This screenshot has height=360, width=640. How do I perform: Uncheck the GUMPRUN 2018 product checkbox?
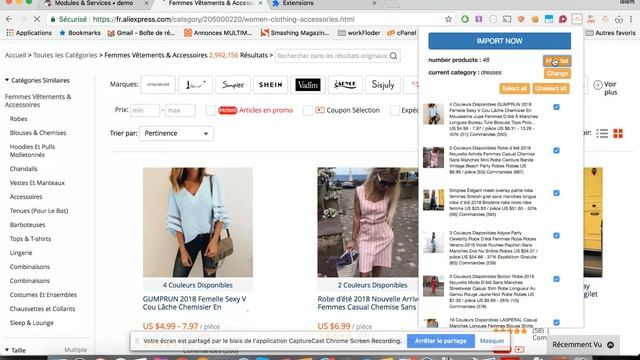[x=556, y=107]
